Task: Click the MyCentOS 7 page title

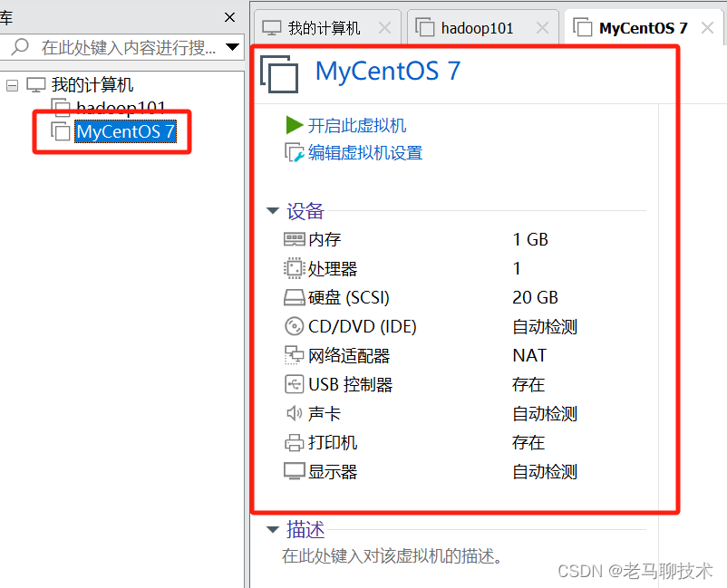Action: (388, 71)
